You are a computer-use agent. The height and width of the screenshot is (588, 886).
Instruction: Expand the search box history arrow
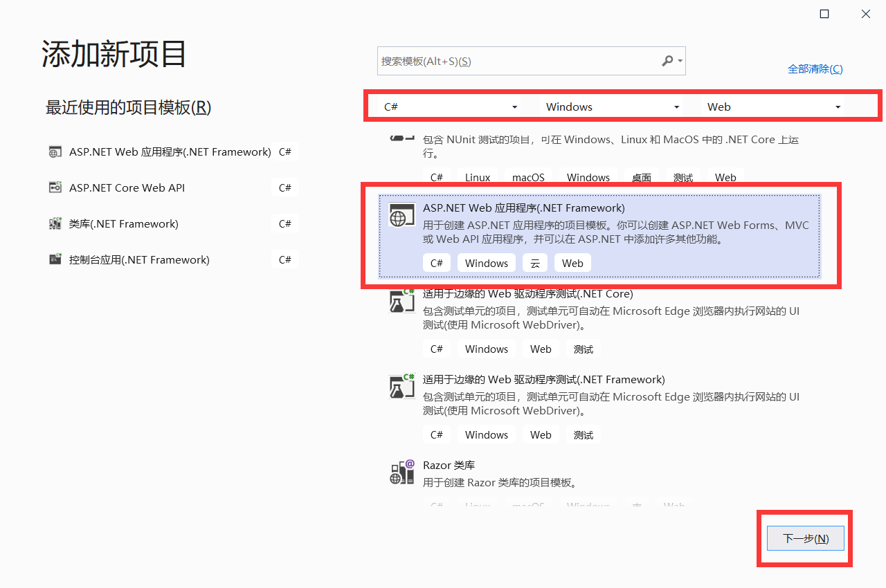(680, 62)
